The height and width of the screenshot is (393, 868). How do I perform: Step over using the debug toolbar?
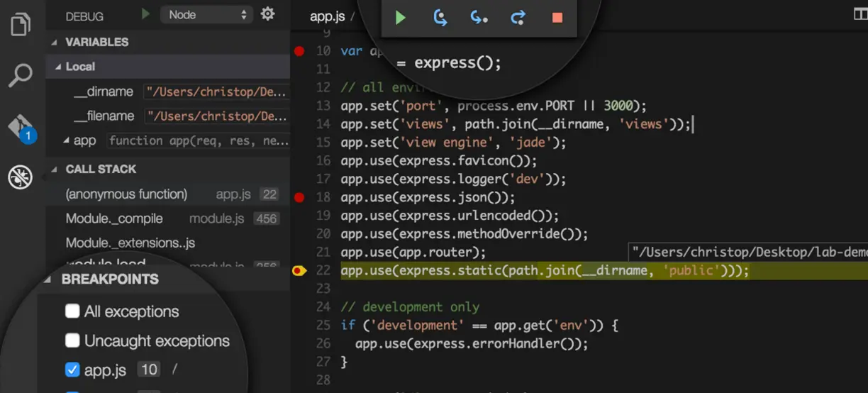click(x=440, y=18)
